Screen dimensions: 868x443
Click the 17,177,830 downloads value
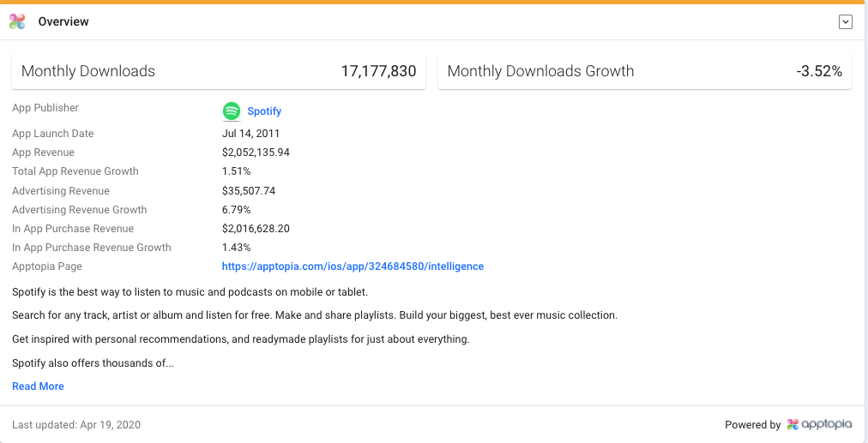click(x=378, y=71)
